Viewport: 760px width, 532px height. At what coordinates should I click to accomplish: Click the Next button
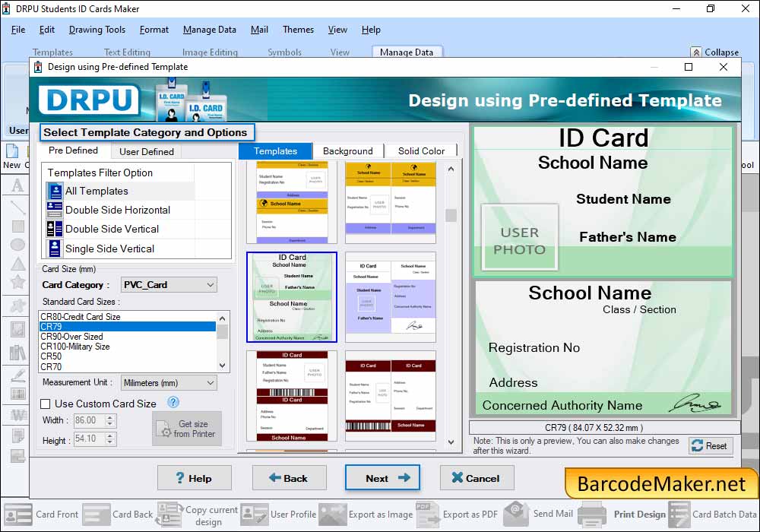tap(382, 478)
